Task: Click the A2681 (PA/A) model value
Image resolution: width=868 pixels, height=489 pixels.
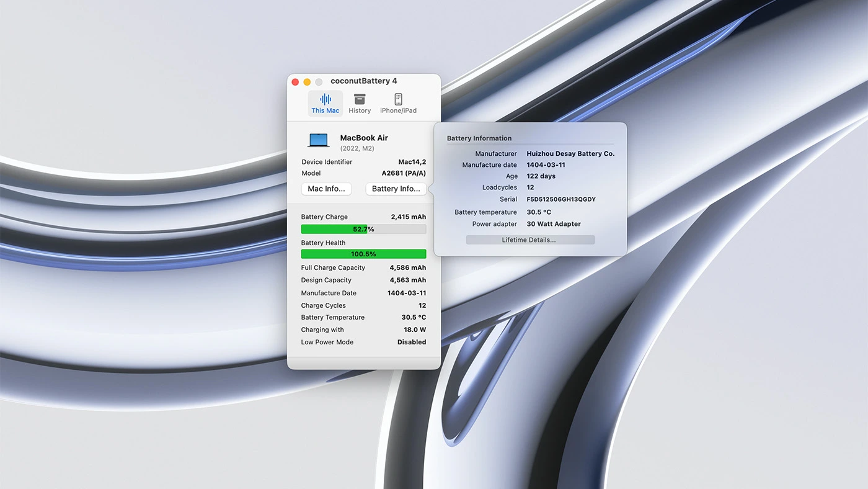Action: (x=404, y=173)
